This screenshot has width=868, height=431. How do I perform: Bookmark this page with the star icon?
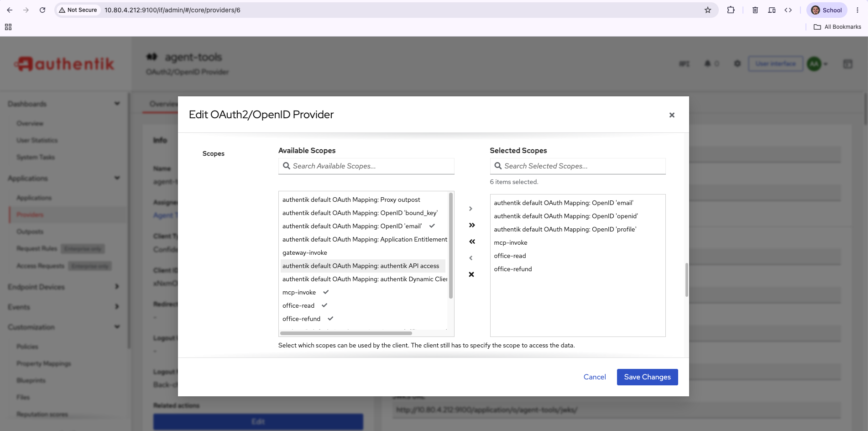[x=708, y=10]
